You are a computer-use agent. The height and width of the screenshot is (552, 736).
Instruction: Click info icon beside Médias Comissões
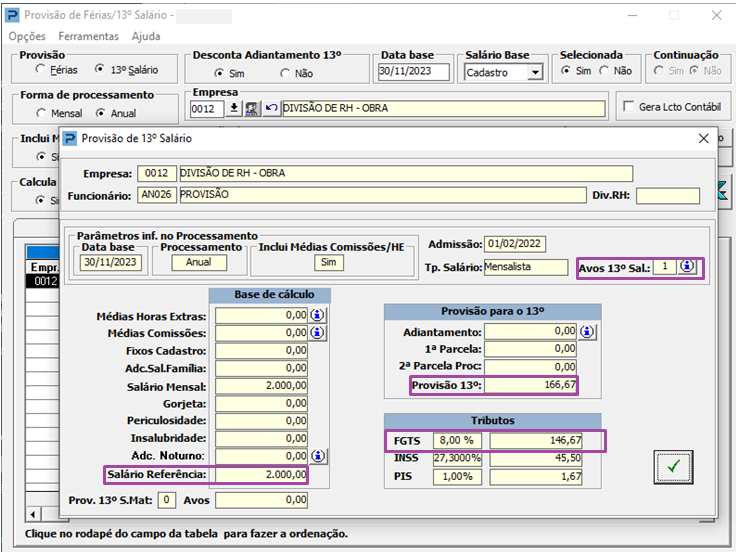(317, 333)
